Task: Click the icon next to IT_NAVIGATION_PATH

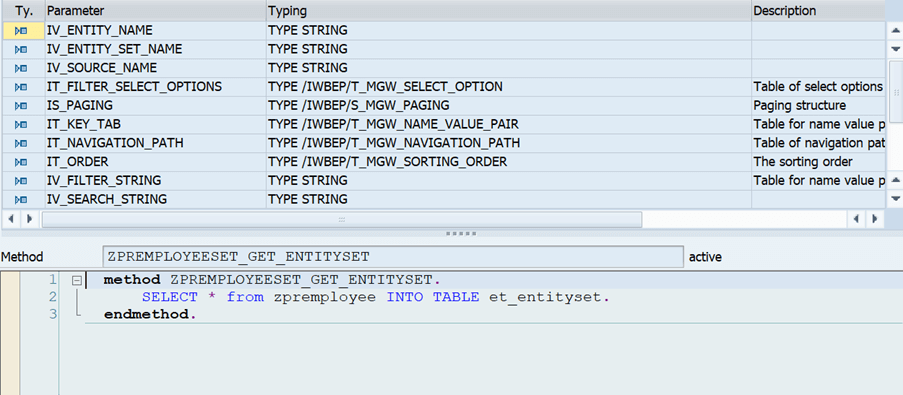Action: [x=21, y=143]
